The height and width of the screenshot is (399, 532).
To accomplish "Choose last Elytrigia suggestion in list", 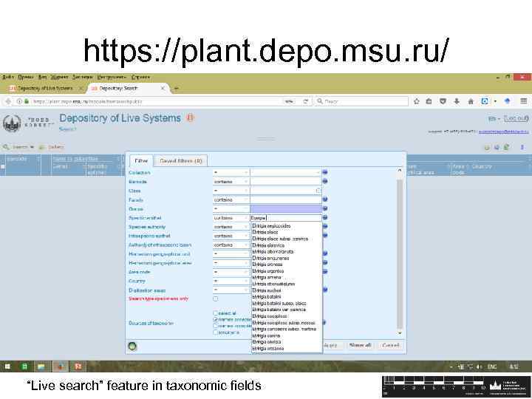I will 267,349.
